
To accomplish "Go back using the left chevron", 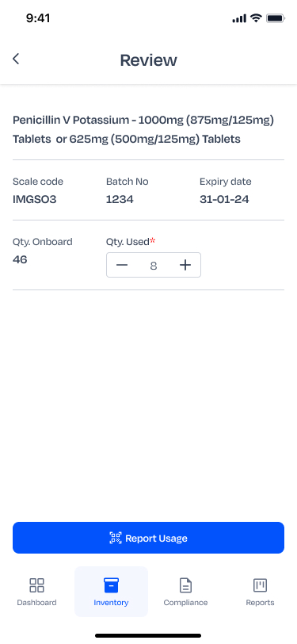I will (16, 59).
